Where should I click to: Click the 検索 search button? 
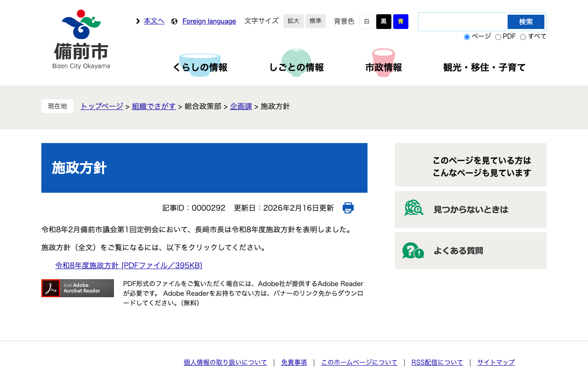(x=526, y=22)
